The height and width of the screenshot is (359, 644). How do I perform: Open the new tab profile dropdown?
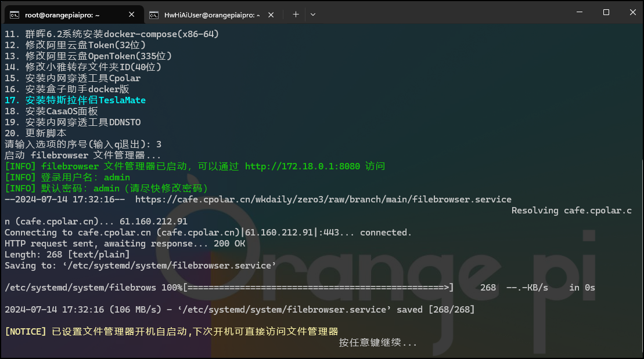[313, 14]
